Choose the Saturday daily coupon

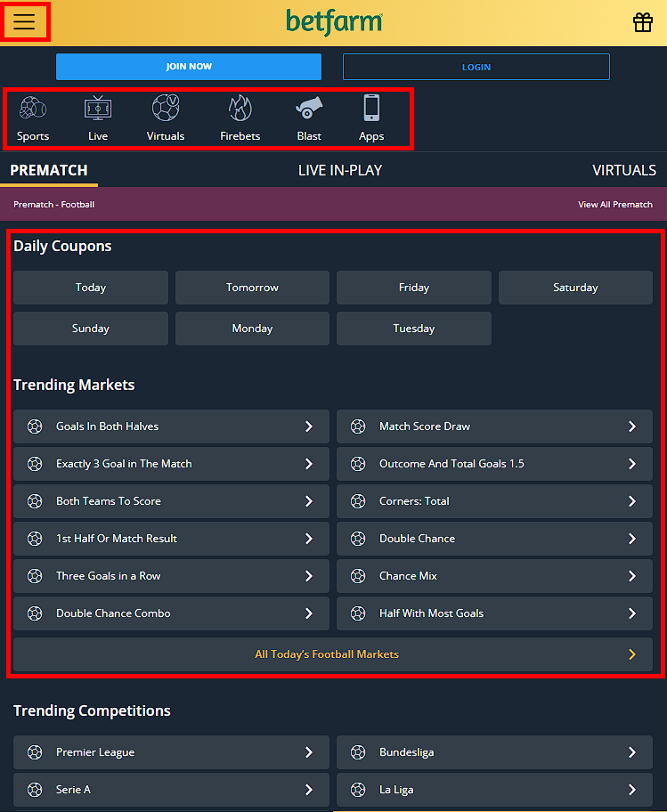tap(575, 288)
